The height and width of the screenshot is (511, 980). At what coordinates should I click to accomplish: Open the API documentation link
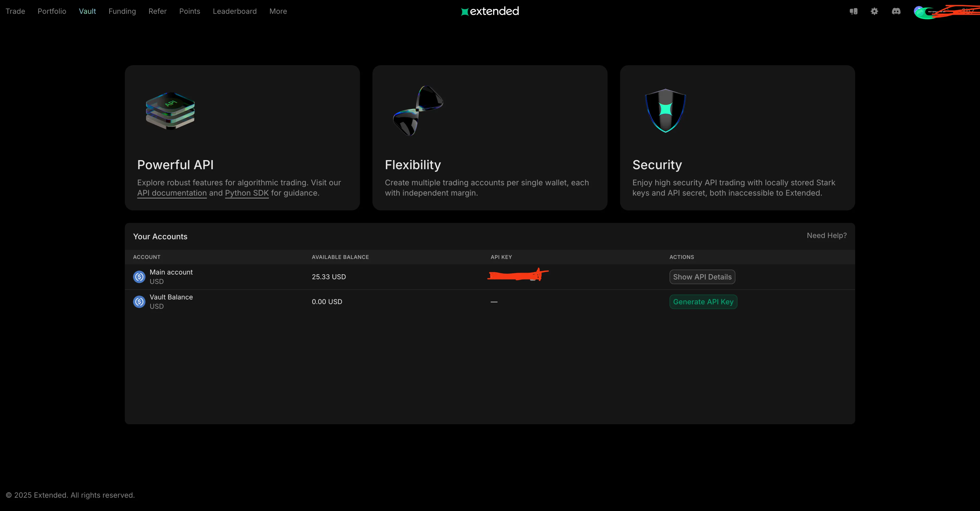pyautogui.click(x=171, y=193)
